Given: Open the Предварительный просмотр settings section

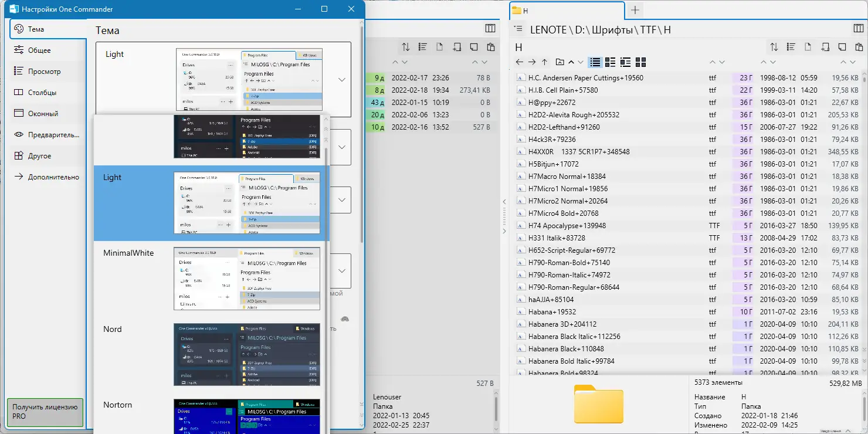Looking at the screenshot, I should 48,135.
